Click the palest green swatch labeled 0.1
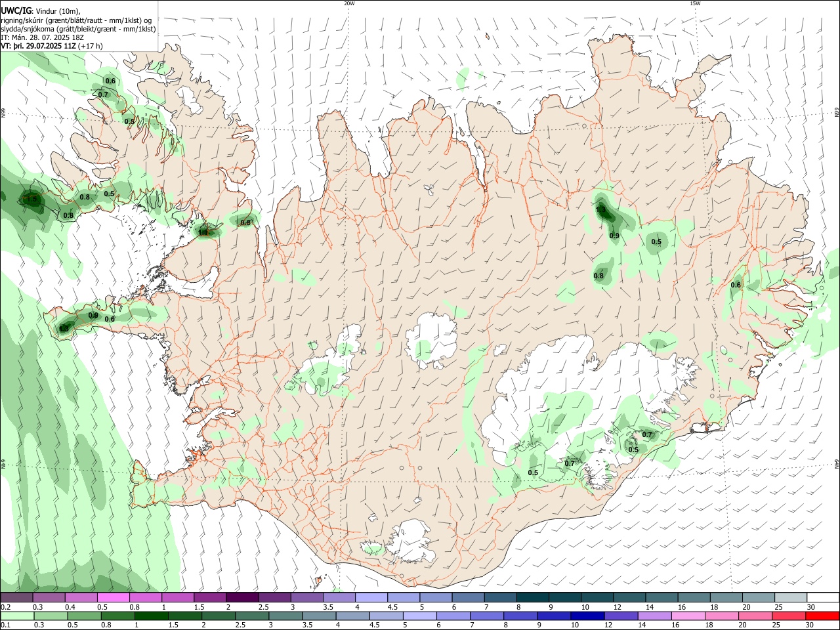This screenshot has height=630, width=840. [17, 616]
